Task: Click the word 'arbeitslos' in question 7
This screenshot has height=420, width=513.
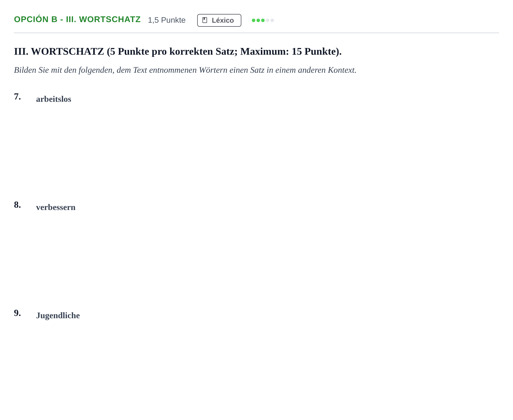Action: click(x=54, y=99)
